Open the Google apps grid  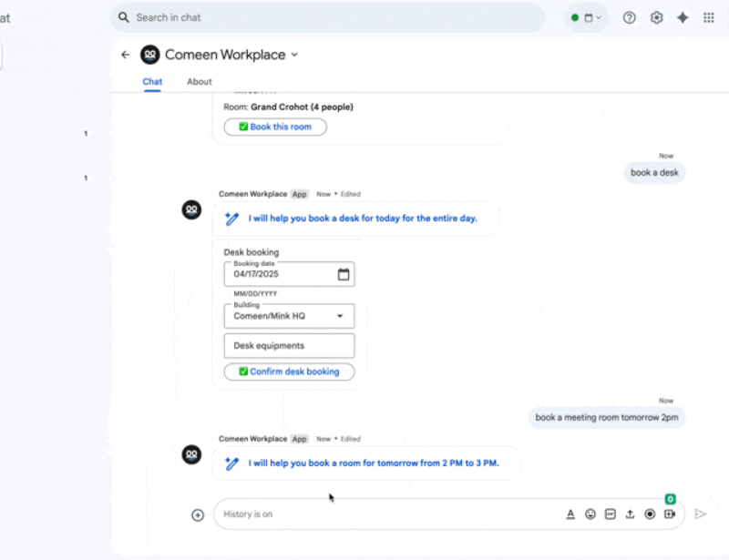[x=709, y=17]
